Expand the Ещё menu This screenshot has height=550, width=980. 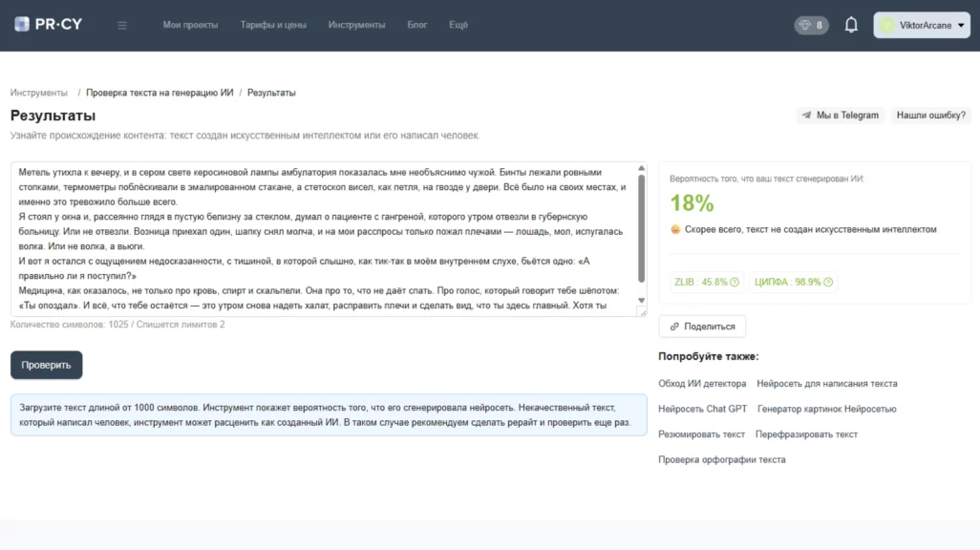(x=458, y=25)
